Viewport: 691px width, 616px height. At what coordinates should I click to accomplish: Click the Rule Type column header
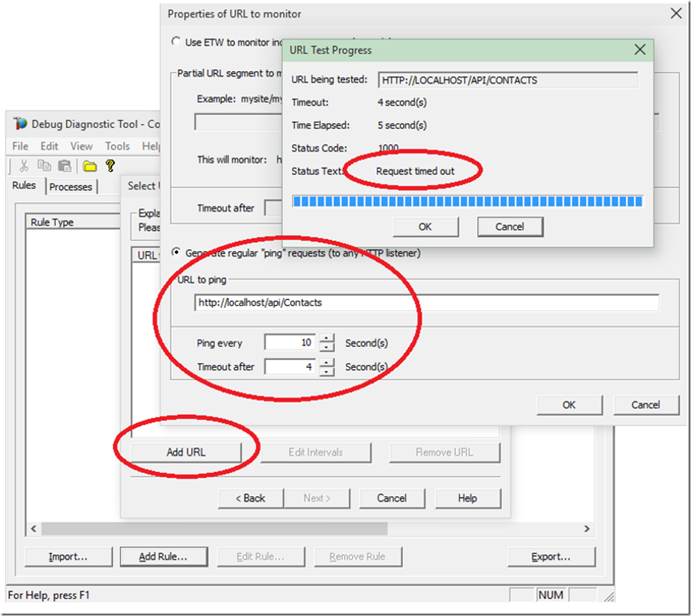click(x=73, y=222)
